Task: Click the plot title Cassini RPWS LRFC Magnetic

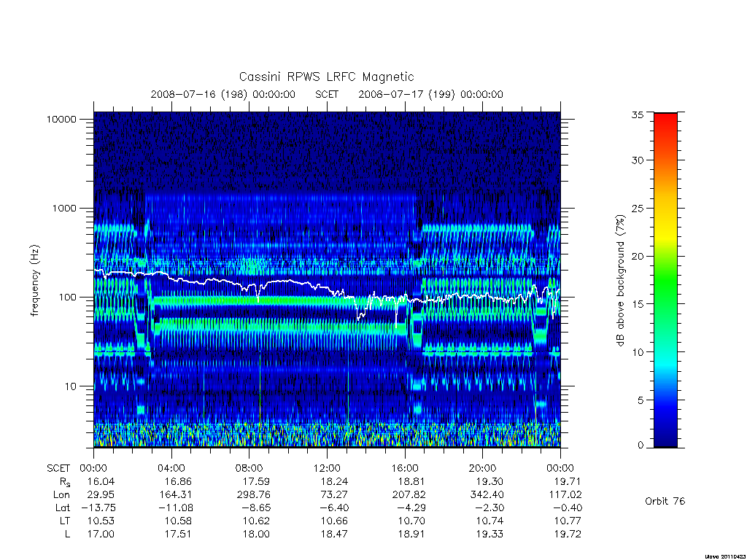Action: (326, 77)
